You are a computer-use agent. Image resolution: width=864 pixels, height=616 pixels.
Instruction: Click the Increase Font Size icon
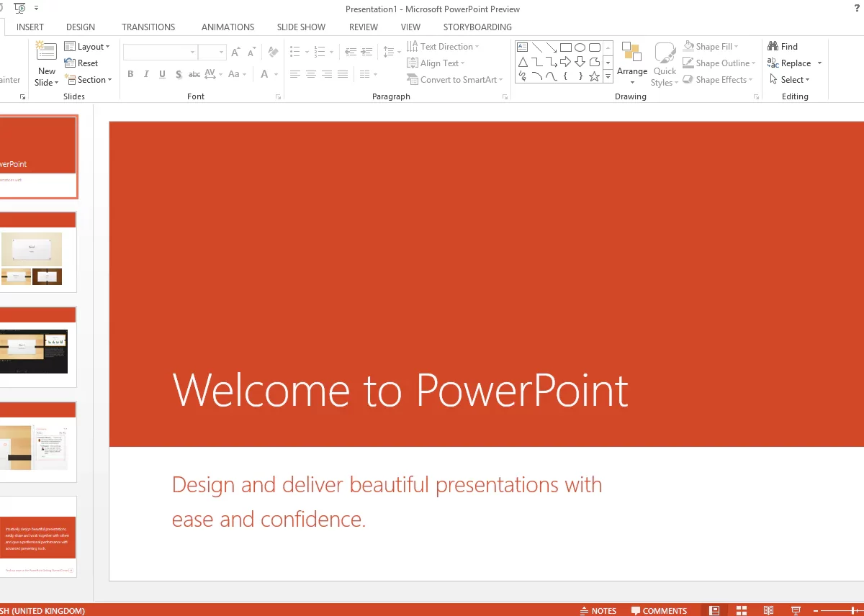coord(235,52)
